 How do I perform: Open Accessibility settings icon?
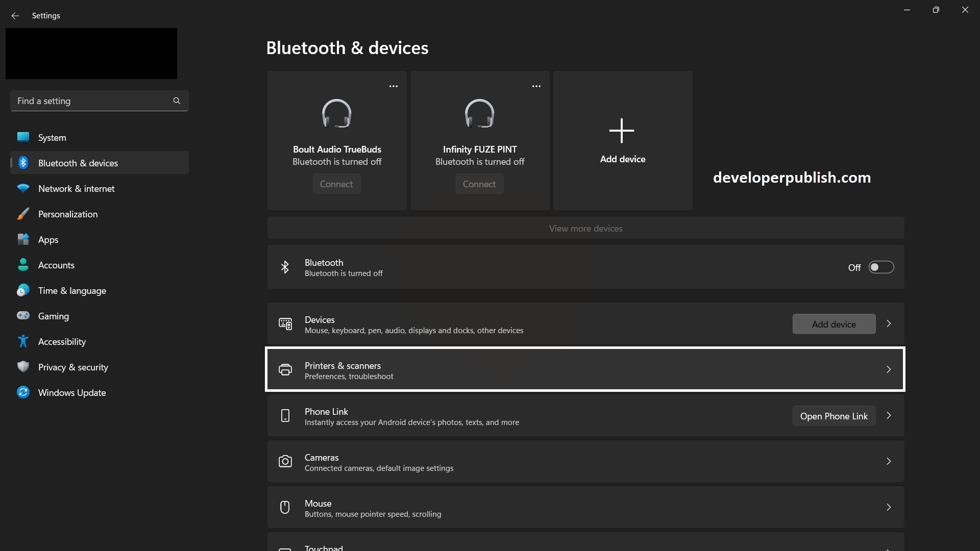pyautogui.click(x=23, y=341)
